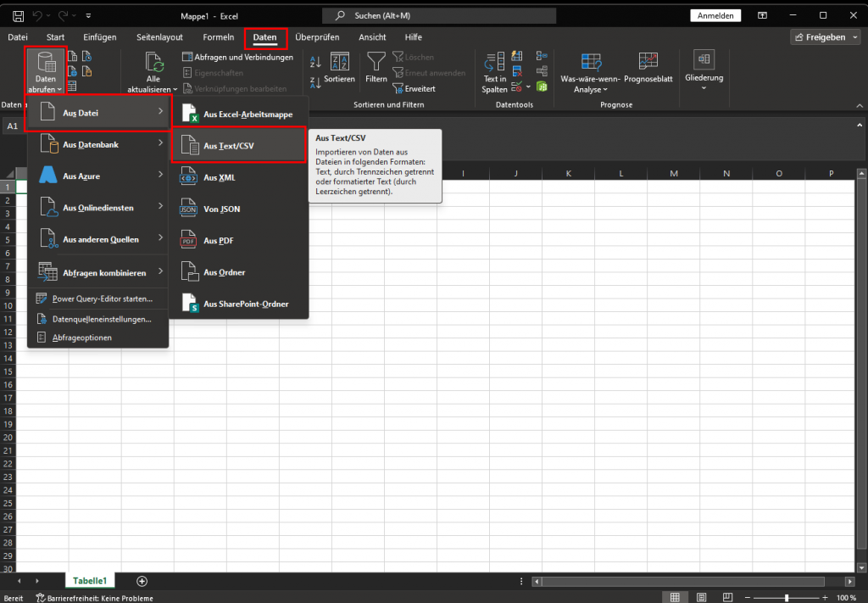Open Datenquelleneinstellungen entry
The image size is (868, 603).
[98, 319]
